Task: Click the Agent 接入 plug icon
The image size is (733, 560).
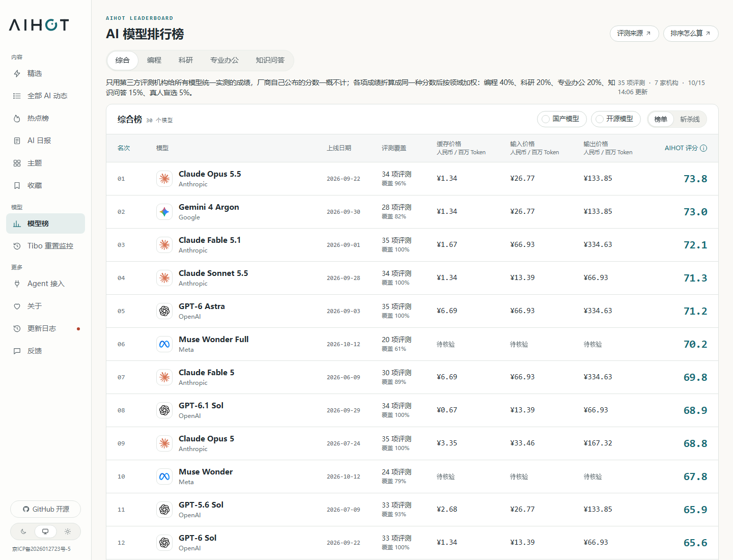Action: click(17, 284)
